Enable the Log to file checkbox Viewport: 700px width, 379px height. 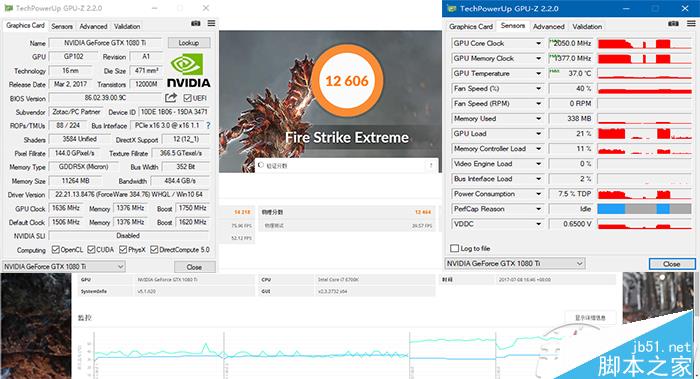pyautogui.click(x=454, y=248)
